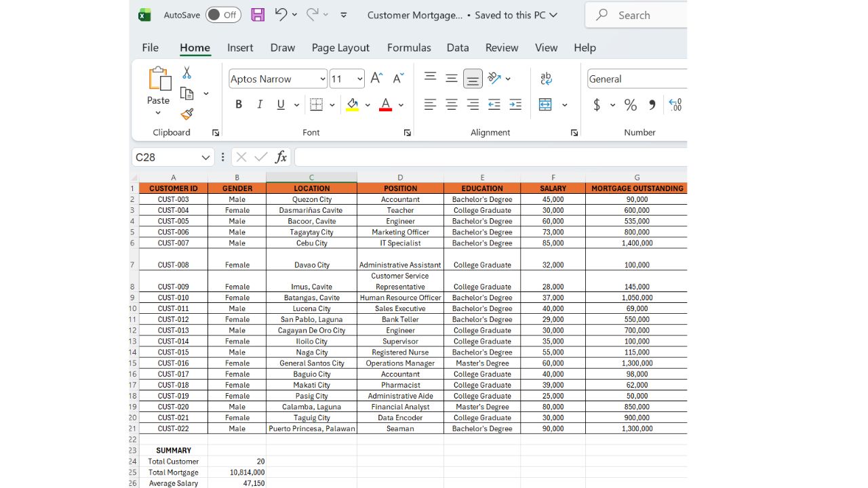Open the Aptos Narrow font name dropdown
The height and width of the screenshot is (488, 868).
click(323, 79)
